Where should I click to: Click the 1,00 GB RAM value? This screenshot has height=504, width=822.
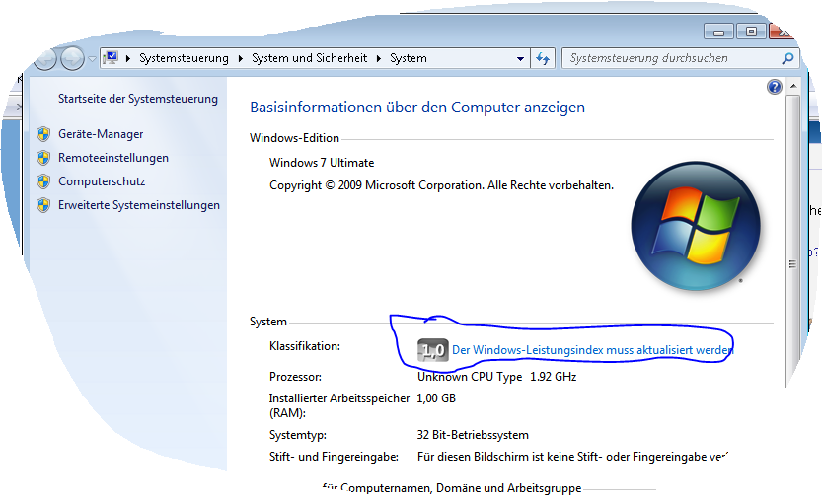coord(436,398)
